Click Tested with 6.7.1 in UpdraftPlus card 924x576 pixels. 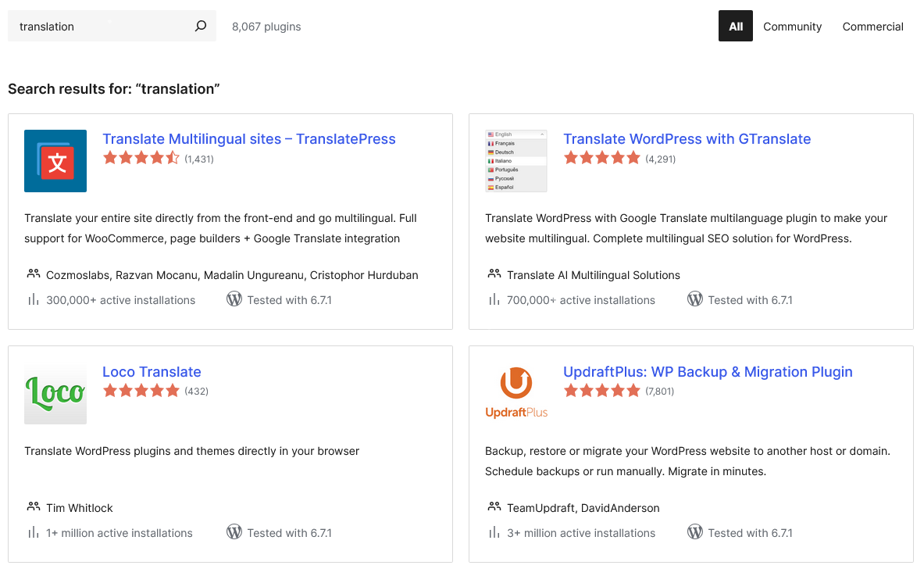(x=750, y=533)
